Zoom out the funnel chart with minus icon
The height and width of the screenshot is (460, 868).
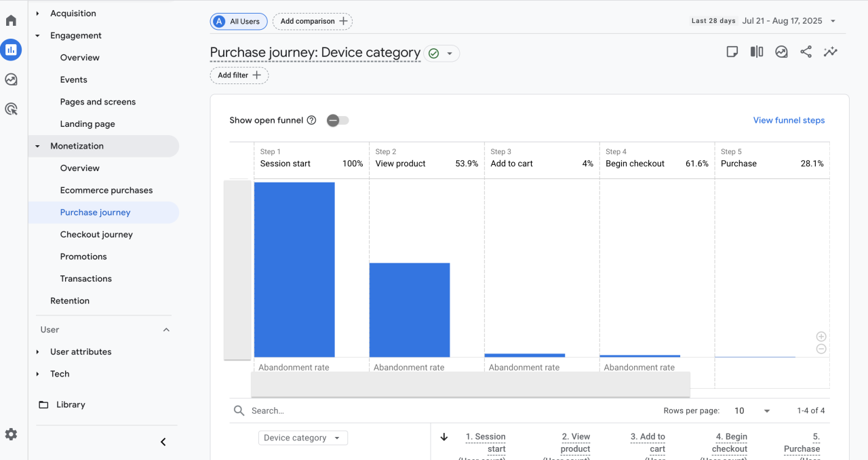(x=821, y=349)
